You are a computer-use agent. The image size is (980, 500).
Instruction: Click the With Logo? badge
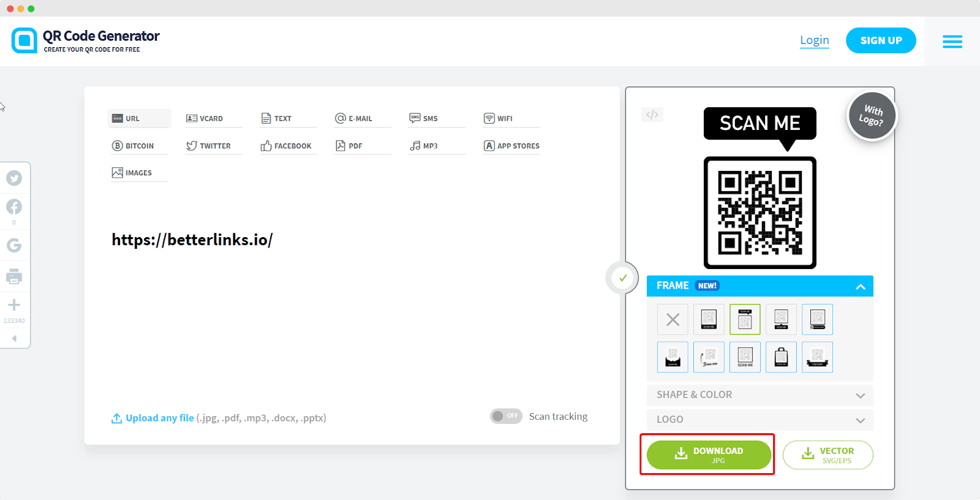[x=872, y=115]
